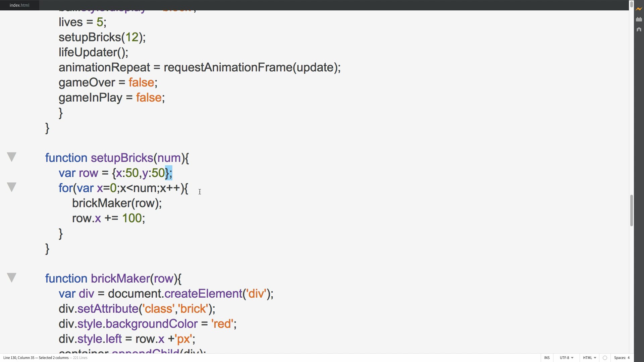Open the UTF-8 encoding dropdown
This screenshot has width=644, height=362.
pos(566,358)
